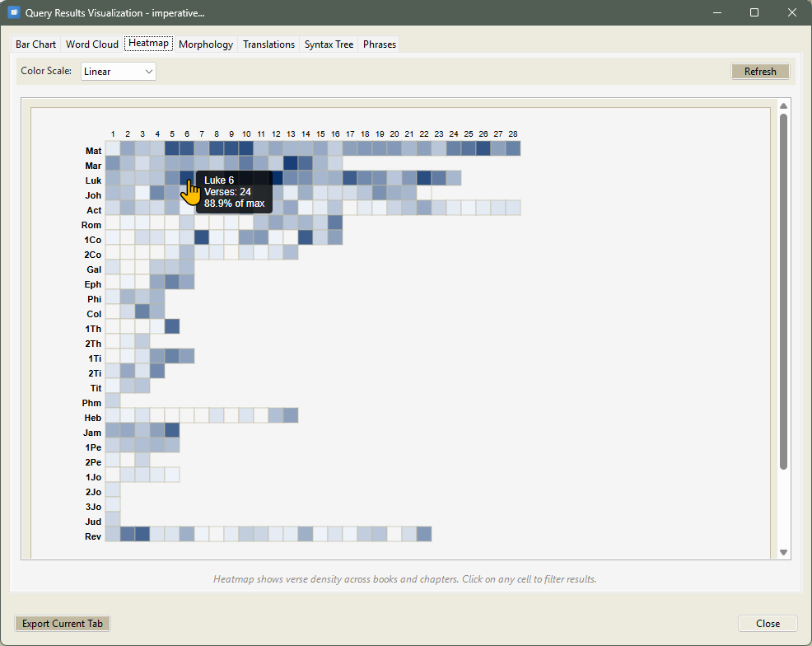
Task: Click the app icon in the title bar
Action: click(13, 13)
